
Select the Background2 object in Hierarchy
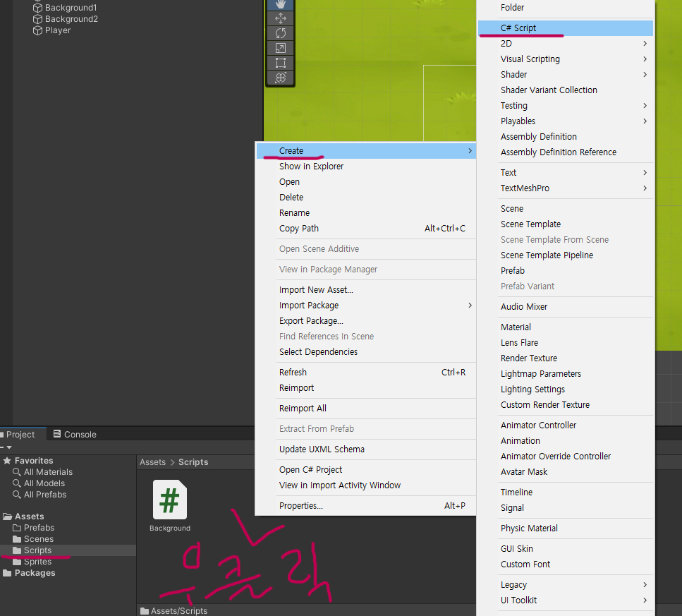[71, 19]
